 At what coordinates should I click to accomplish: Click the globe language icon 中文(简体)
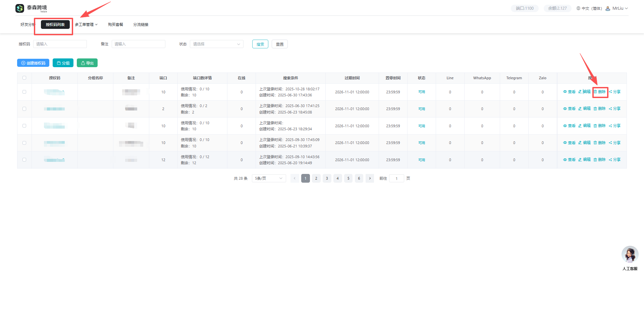(578, 8)
